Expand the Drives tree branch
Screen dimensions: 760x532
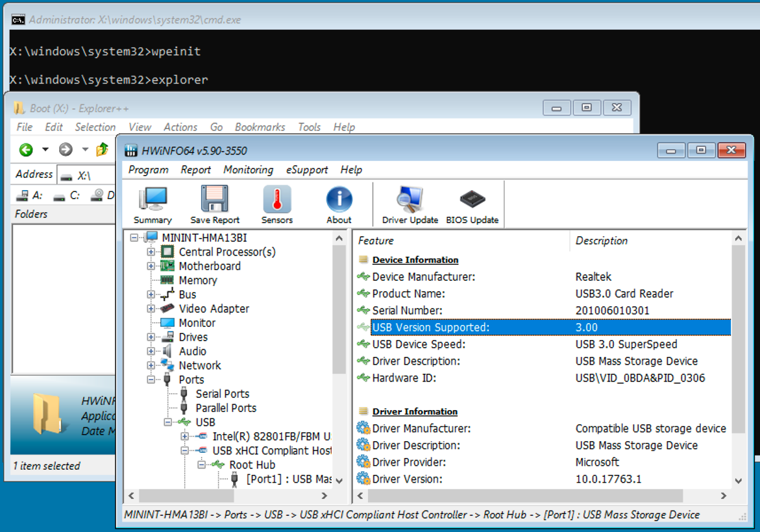(151, 337)
